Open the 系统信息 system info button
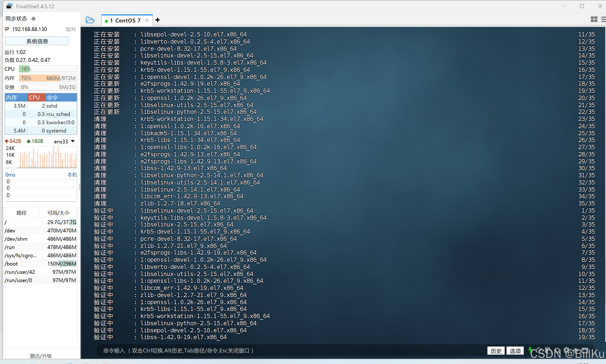This screenshot has height=364, width=606. point(37,41)
